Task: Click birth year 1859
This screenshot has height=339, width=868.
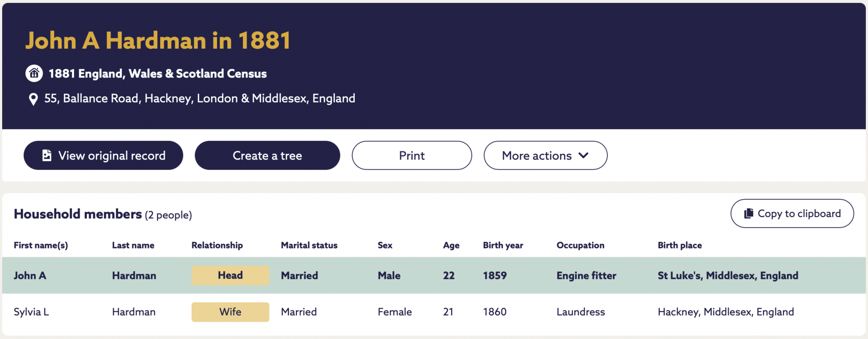Action: coord(495,276)
